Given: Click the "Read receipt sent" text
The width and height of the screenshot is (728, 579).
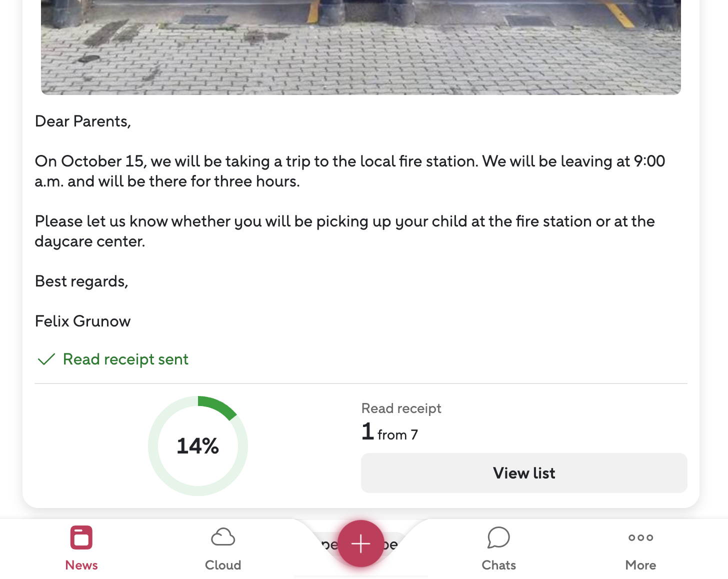Looking at the screenshot, I should [x=125, y=359].
